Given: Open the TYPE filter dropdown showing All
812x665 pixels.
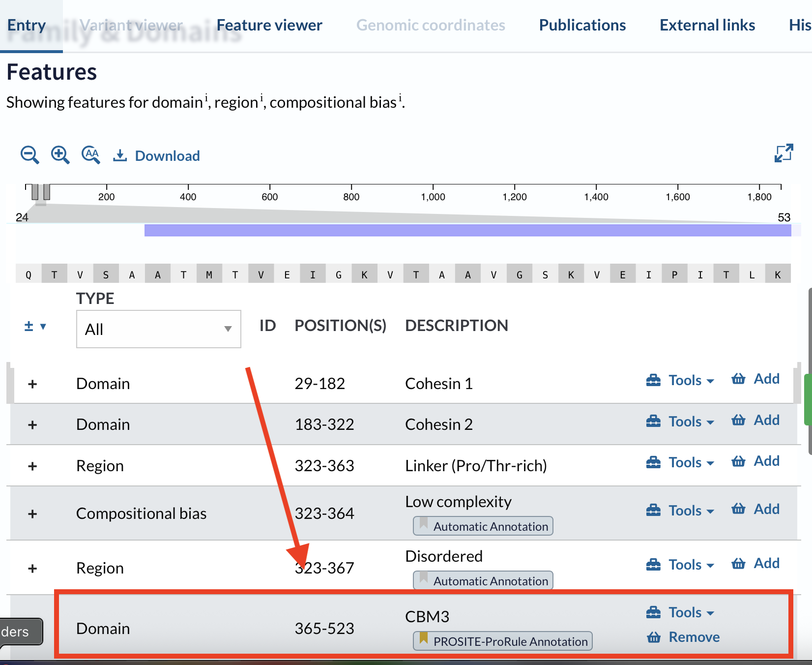Looking at the screenshot, I should [x=158, y=329].
